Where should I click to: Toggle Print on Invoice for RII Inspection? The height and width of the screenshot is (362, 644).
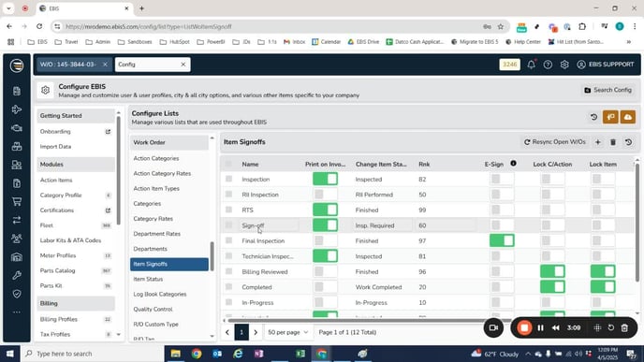(x=325, y=195)
